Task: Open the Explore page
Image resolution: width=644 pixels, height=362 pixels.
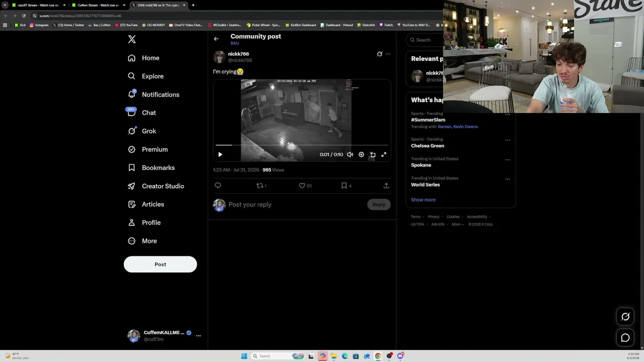Action: pos(145,76)
